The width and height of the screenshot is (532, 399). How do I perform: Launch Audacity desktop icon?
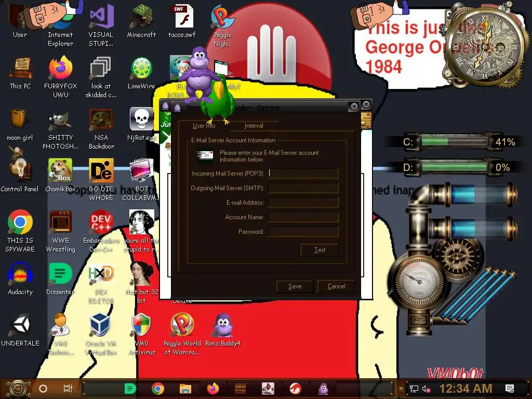[x=20, y=279]
